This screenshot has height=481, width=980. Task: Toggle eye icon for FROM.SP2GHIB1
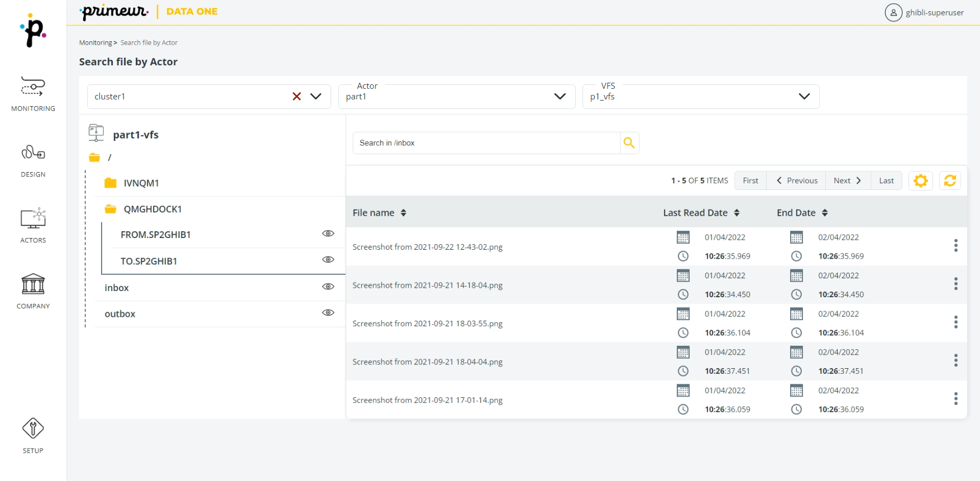pyautogui.click(x=328, y=234)
